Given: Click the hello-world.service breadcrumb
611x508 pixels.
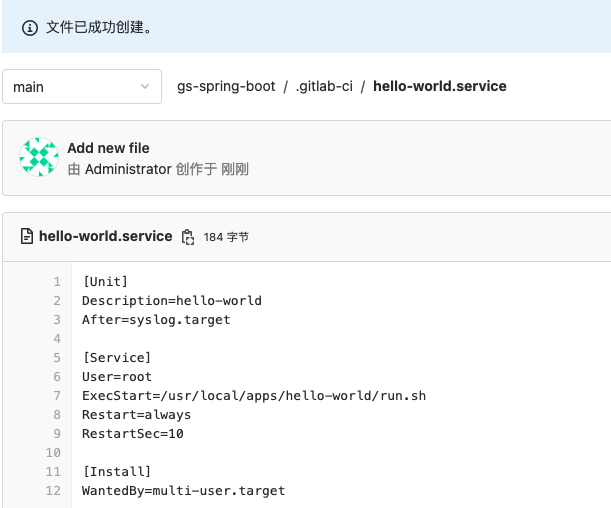Looking at the screenshot, I should (x=440, y=86).
